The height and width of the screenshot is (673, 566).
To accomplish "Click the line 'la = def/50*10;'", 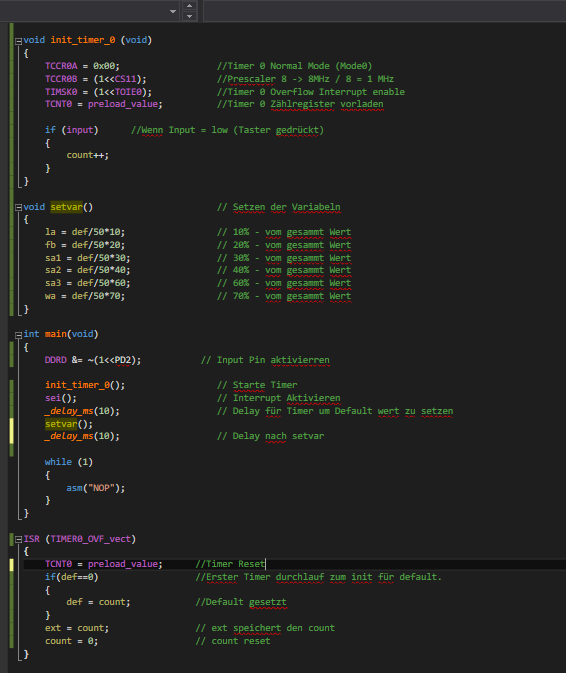I will pos(85,232).
